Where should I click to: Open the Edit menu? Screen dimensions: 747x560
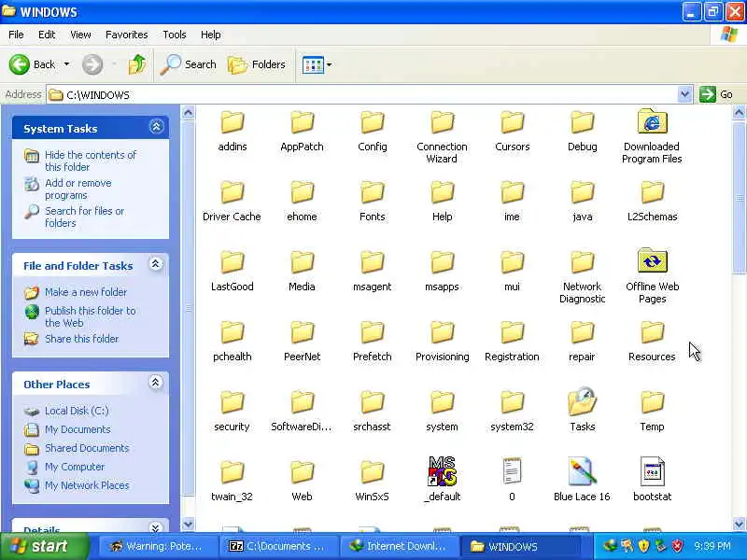pos(47,35)
